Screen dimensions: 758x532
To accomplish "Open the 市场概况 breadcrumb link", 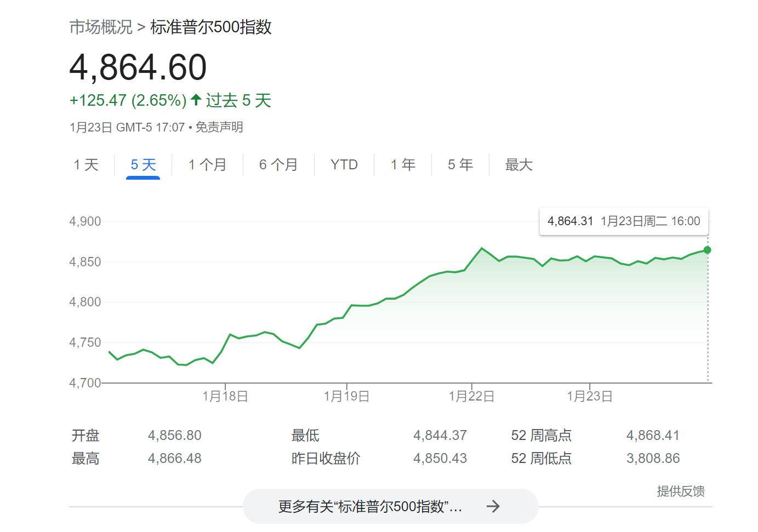I will point(101,27).
